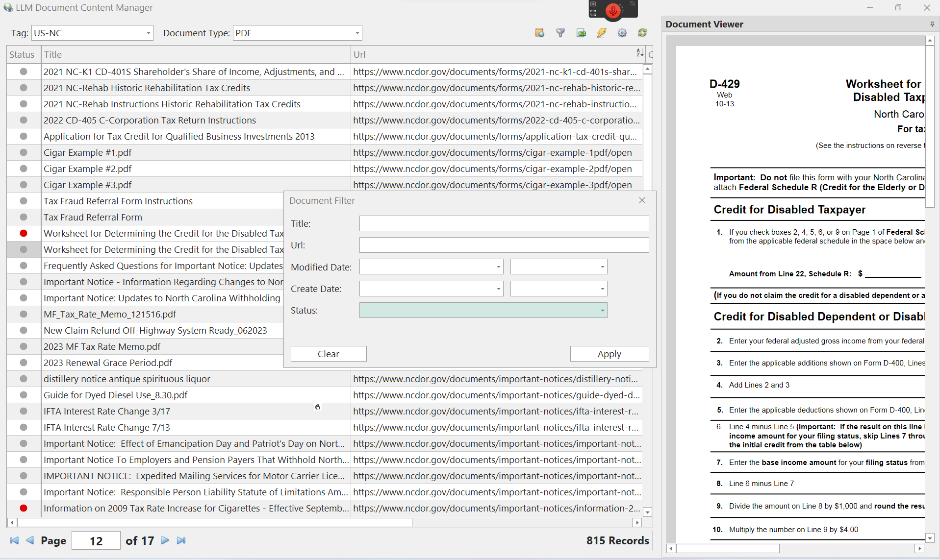Viewport: 940px width, 560px height.
Task: Select New Claim Refund Off-Highway System Ready_062023 row
Action: click(x=146, y=330)
